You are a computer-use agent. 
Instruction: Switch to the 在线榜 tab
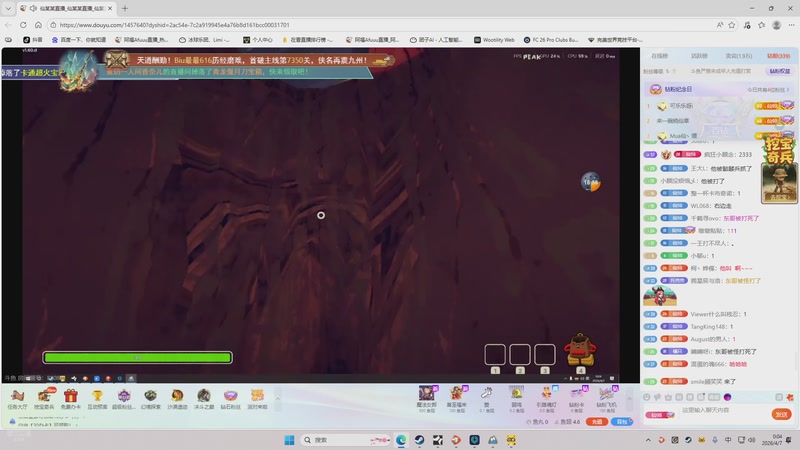[x=659, y=56]
